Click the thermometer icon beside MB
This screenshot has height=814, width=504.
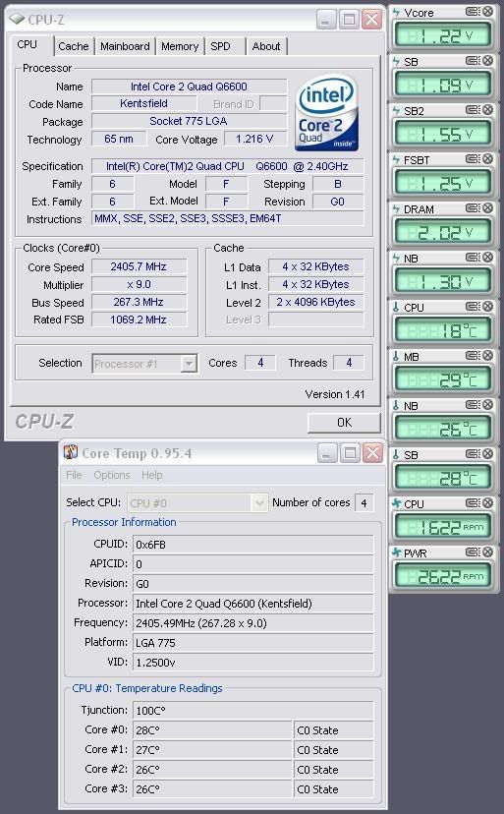[396, 356]
